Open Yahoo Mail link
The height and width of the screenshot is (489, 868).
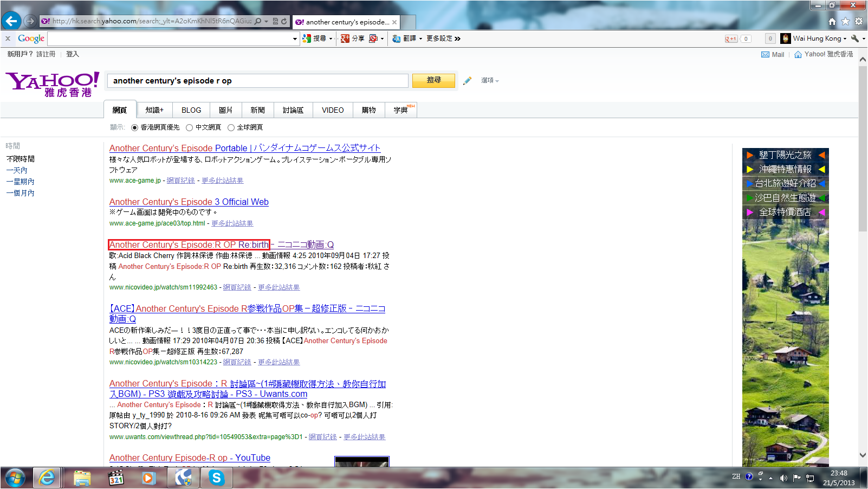pyautogui.click(x=773, y=54)
